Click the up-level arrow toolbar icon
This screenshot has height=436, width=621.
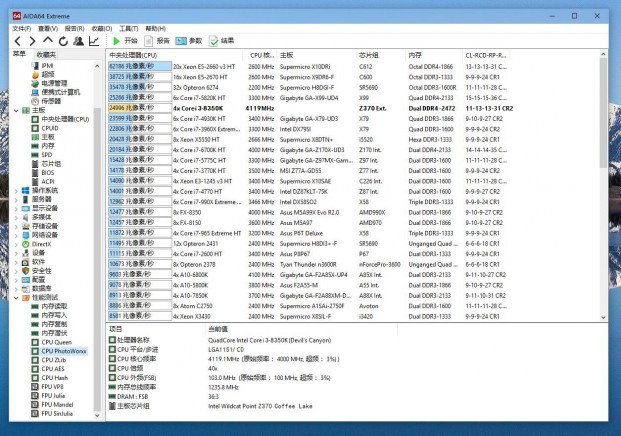coord(48,40)
